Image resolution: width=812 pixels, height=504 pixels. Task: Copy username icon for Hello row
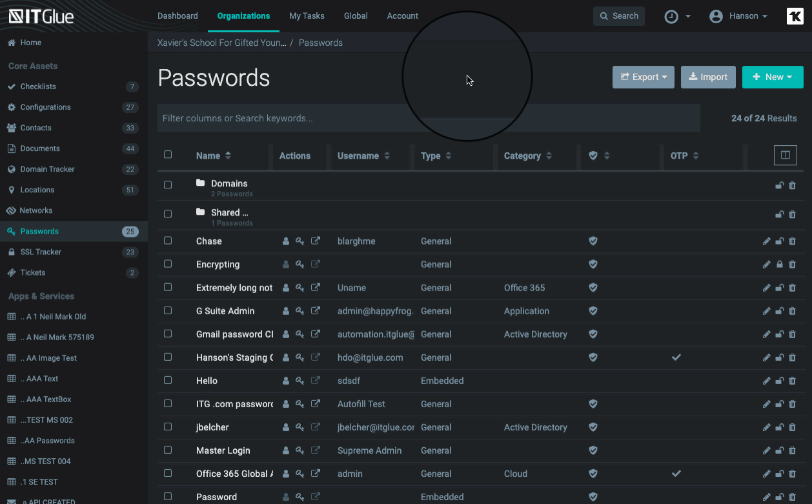coord(286,381)
